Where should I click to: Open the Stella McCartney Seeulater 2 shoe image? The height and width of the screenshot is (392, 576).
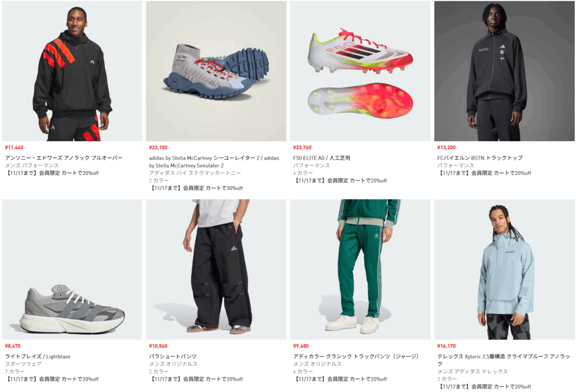point(216,71)
